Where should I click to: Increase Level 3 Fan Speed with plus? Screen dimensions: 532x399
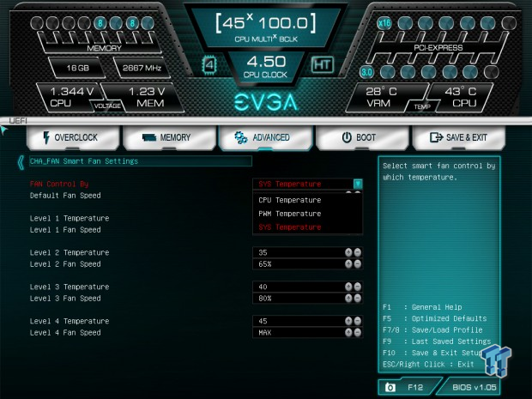(348, 299)
